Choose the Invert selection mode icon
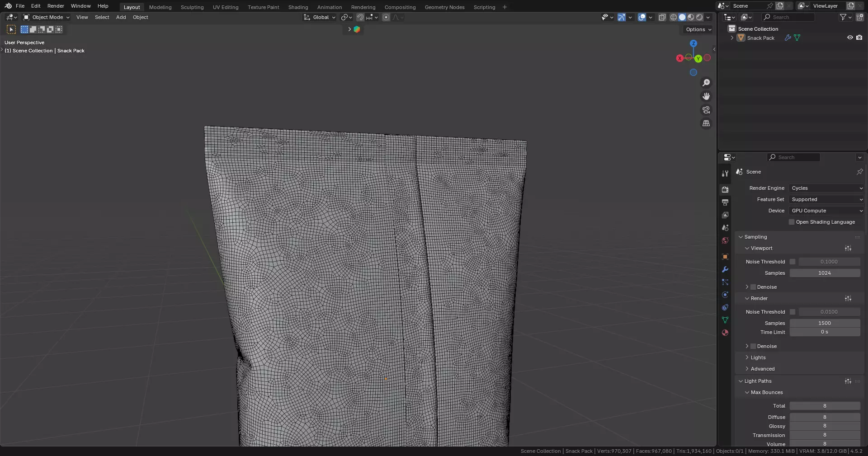Image resolution: width=868 pixels, height=456 pixels. (x=50, y=29)
